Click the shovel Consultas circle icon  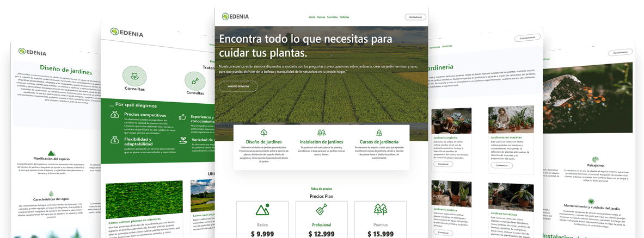tap(195, 81)
